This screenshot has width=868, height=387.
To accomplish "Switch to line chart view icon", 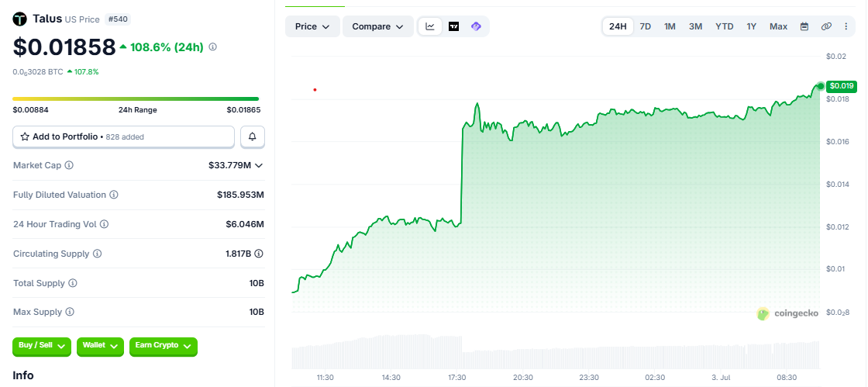I will [430, 26].
